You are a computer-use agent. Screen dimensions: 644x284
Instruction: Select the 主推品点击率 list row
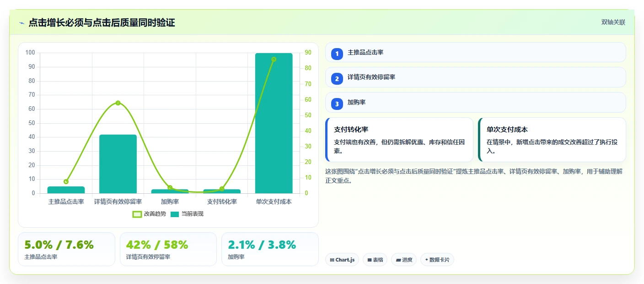coord(475,52)
